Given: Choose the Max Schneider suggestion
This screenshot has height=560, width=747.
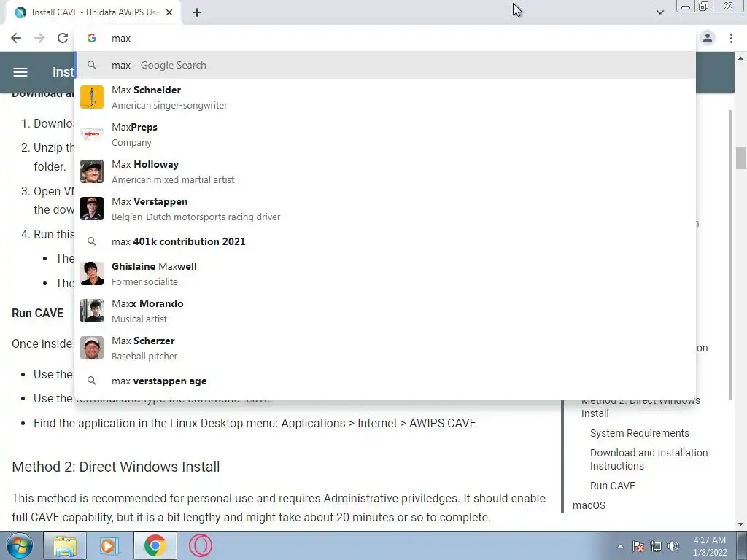Looking at the screenshot, I should click(385, 97).
